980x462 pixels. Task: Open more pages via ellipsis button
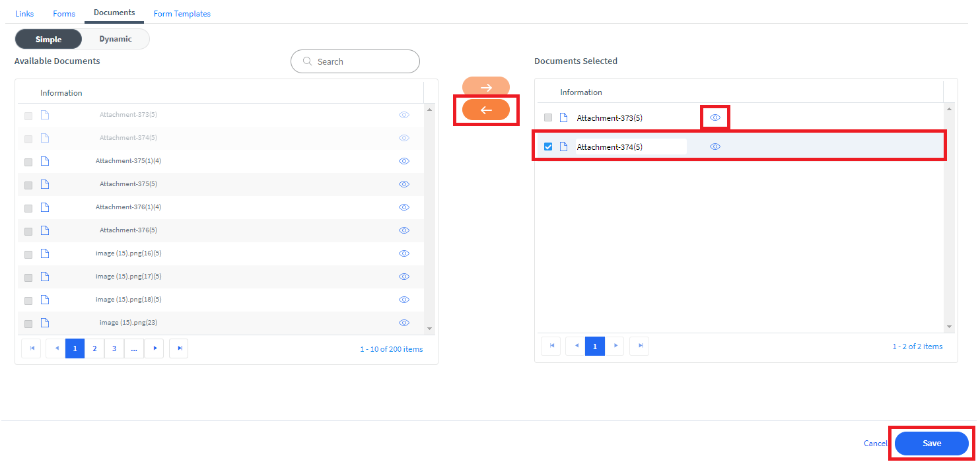pyautogui.click(x=134, y=348)
